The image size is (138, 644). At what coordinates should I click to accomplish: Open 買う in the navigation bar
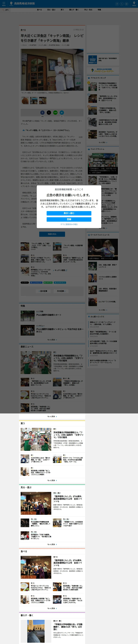62,10
